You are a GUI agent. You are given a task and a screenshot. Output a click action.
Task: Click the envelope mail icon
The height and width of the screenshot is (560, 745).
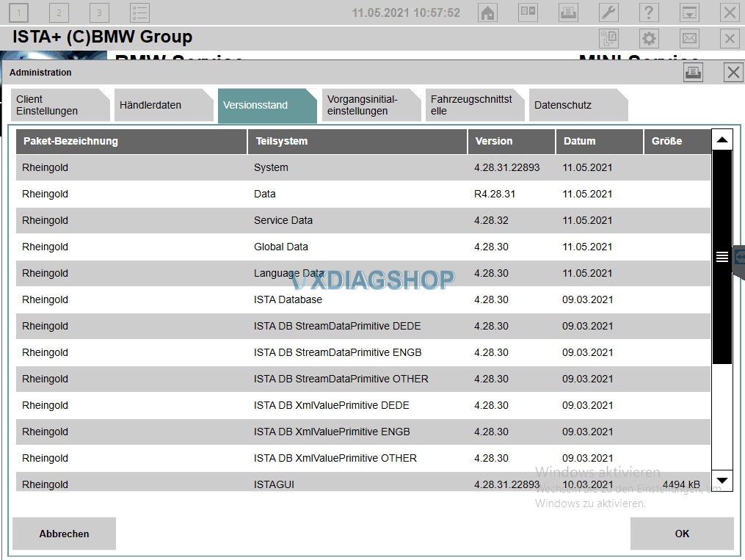(689, 38)
